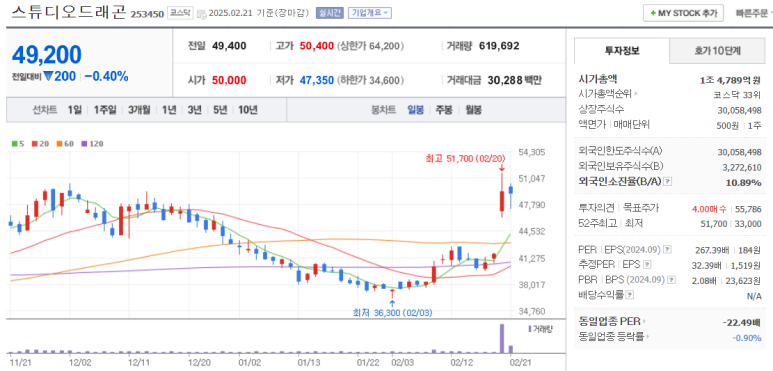The height and width of the screenshot is (371, 773).
Task: Click the 외국인소진율 value 10.89%
Action: coord(744,183)
